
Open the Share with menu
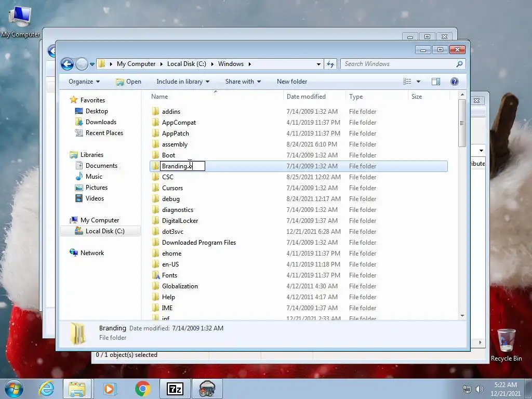pos(243,82)
